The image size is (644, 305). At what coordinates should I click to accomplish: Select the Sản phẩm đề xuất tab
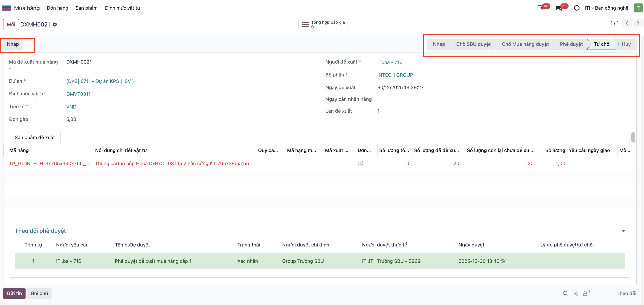click(x=35, y=137)
